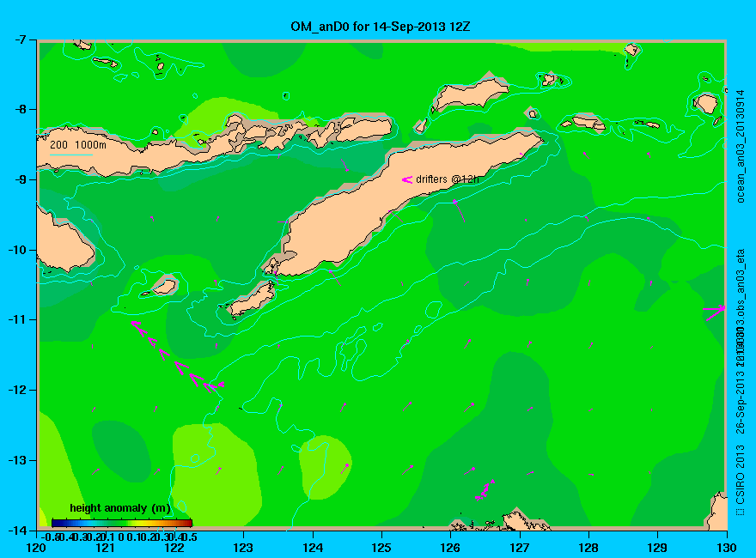Click the 'height anomaly (m)' label
Screen dimensions: 756x558
click(120, 508)
